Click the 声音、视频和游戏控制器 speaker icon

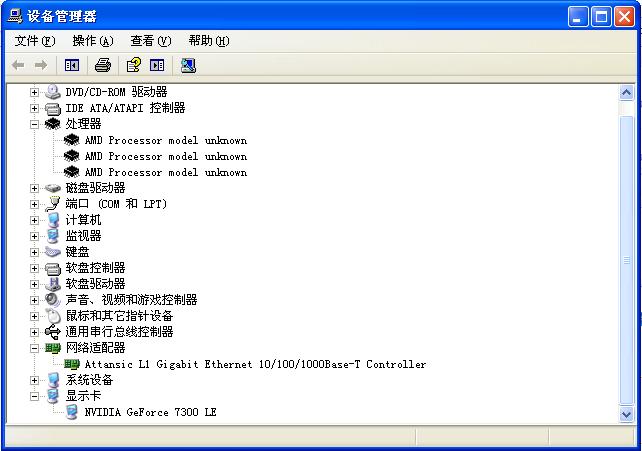[52, 300]
